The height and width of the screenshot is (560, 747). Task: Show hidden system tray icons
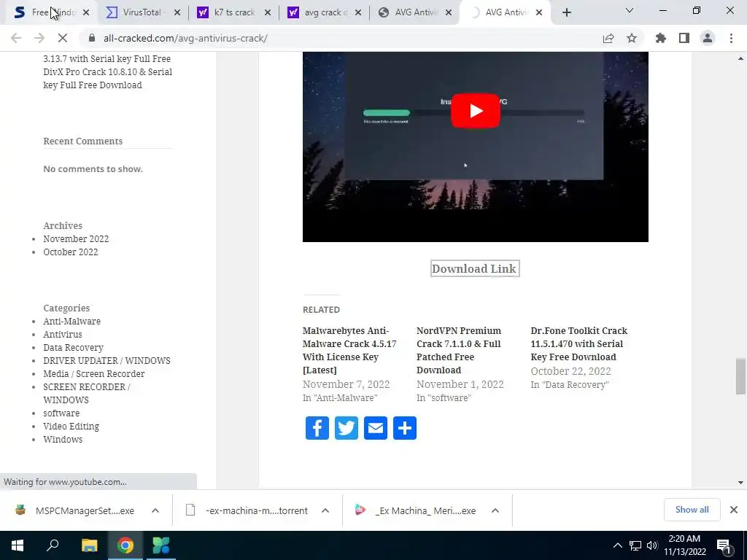point(617,545)
